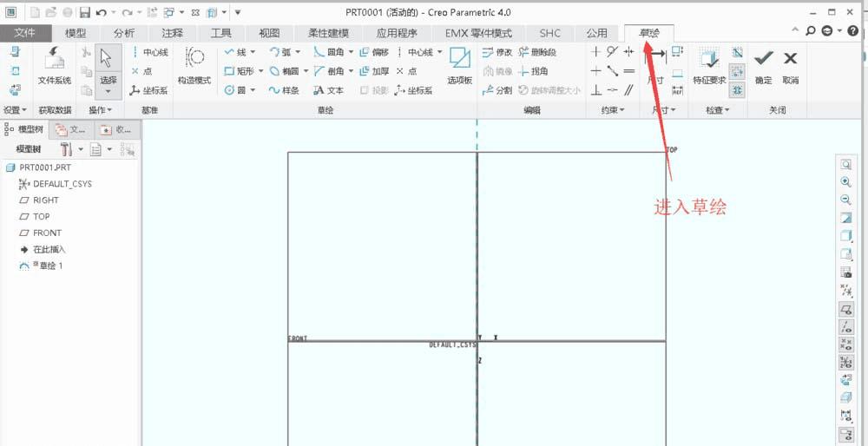Click the Refit zoom icon in graphics toolbar
Screen dimensions: 868x446
pos(845,164)
